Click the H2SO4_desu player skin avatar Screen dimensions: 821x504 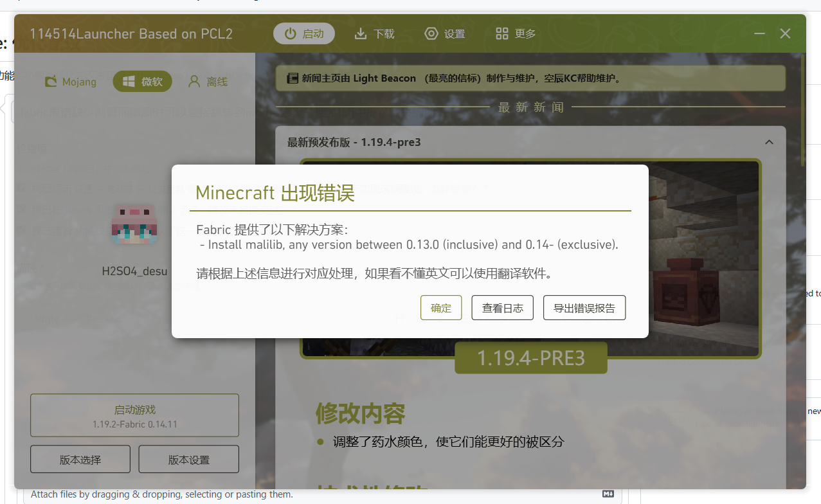(x=134, y=224)
